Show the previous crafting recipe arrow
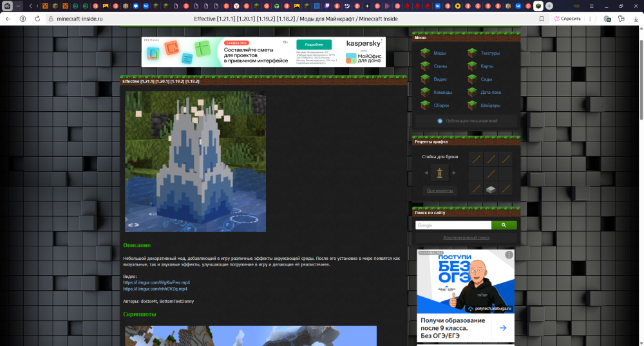Screen dimensions: 644x346 click(426, 173)
